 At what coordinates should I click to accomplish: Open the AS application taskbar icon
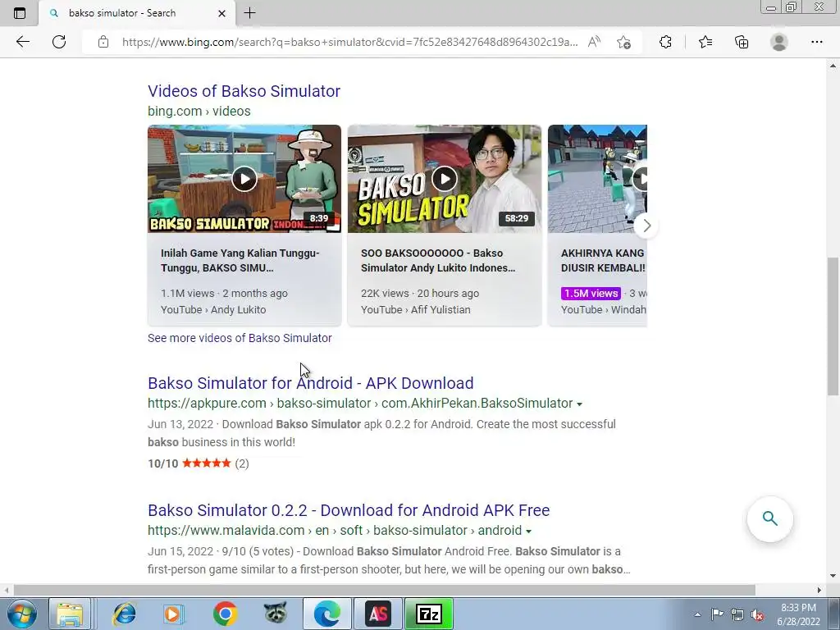click(377, 614)
